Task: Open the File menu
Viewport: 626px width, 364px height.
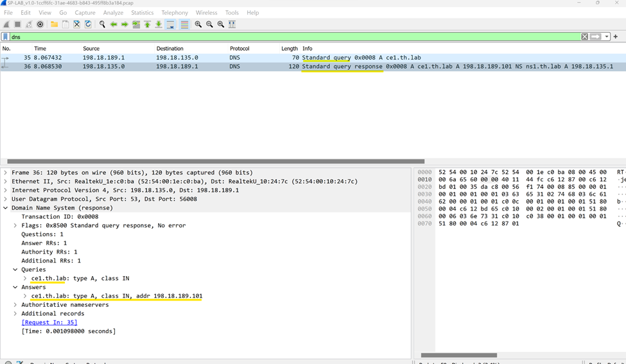Action: (x=8, y=13)
